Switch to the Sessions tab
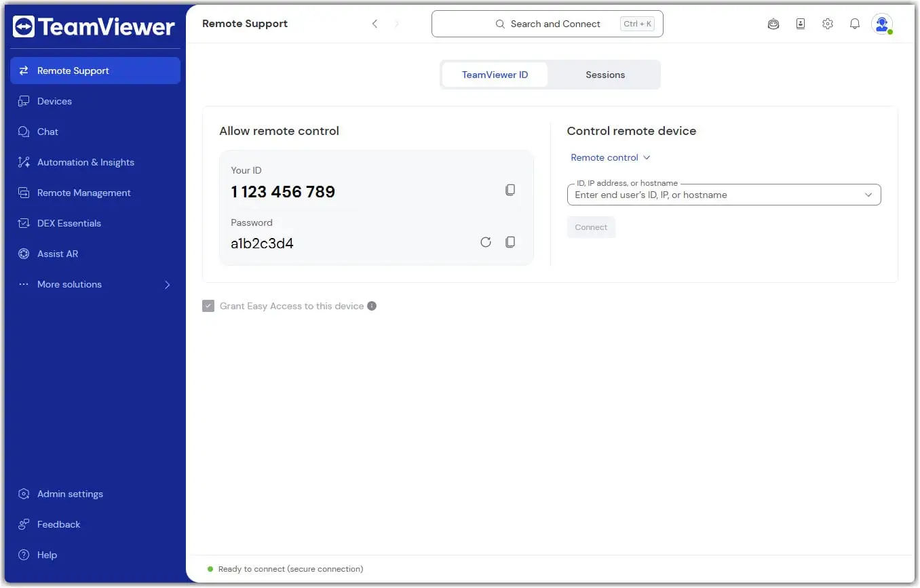The height and width of the screenshot is (588, 920). (x=605, y=75)
